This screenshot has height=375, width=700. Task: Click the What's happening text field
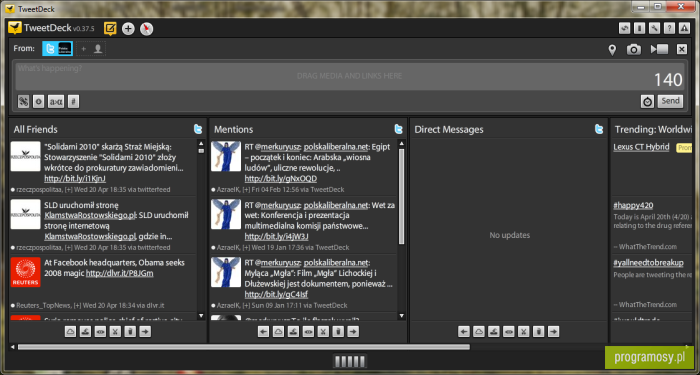pyautogui.click(x=350, y=76)
